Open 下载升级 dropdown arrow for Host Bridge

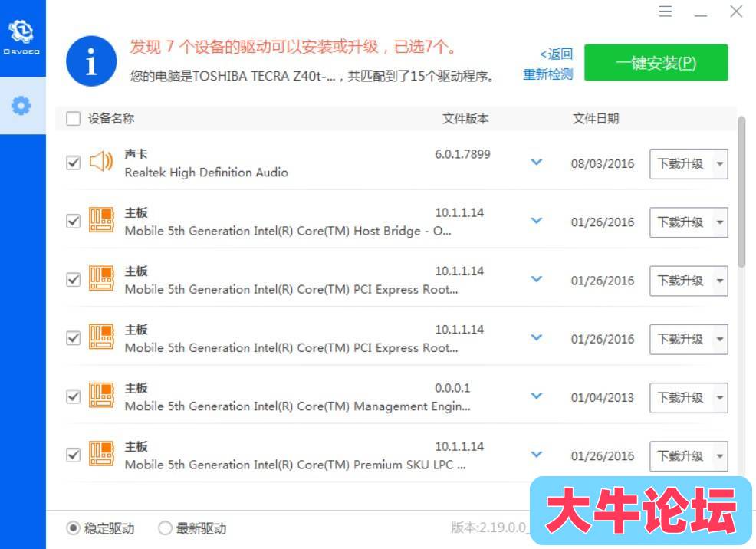pyautogui.click(x=720, y=222)
